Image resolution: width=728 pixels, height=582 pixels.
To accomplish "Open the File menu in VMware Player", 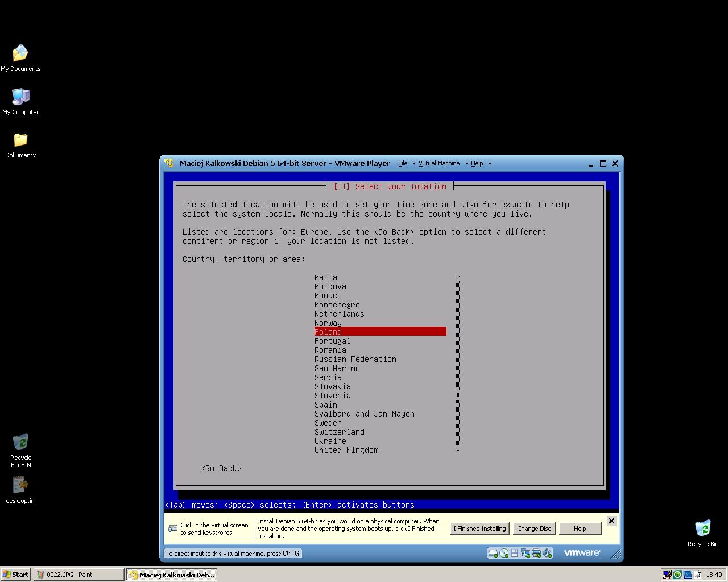I will 403,163.
